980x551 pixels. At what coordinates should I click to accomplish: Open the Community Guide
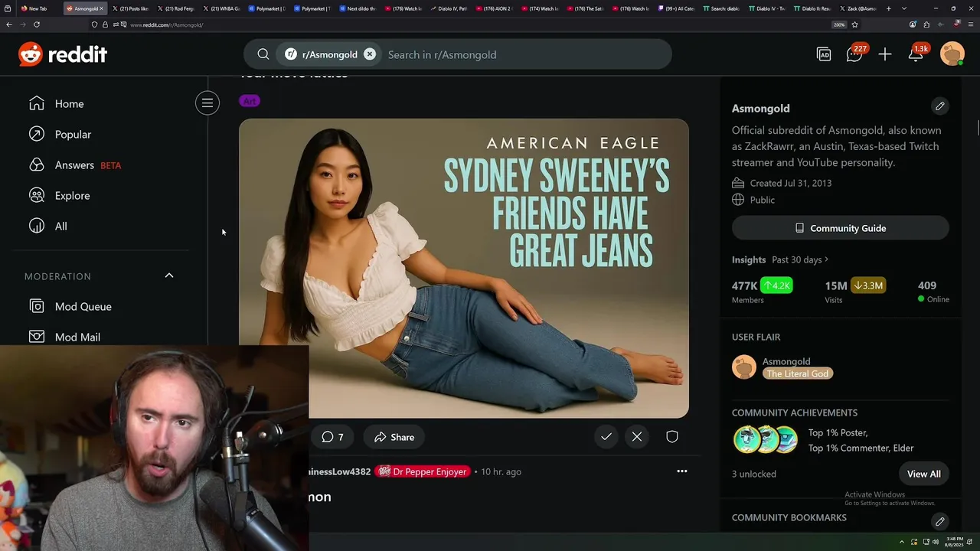841,228
